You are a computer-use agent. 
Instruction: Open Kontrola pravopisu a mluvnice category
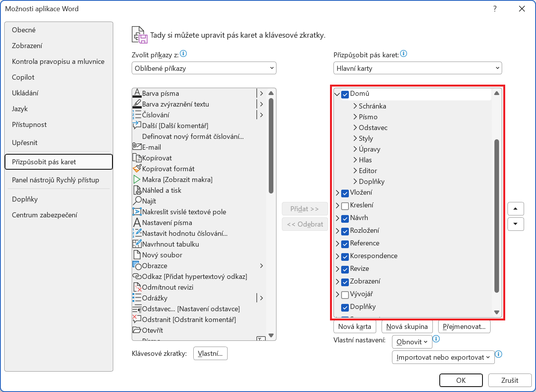tap(59, 62)
